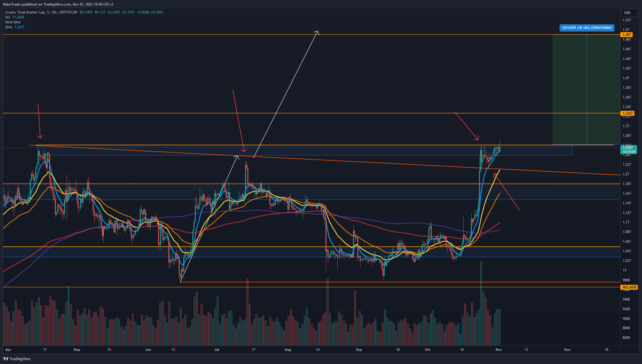The image size is (642, 364).
Task: Click the TradingView logo at bottom left
Action: click(17, 359)
